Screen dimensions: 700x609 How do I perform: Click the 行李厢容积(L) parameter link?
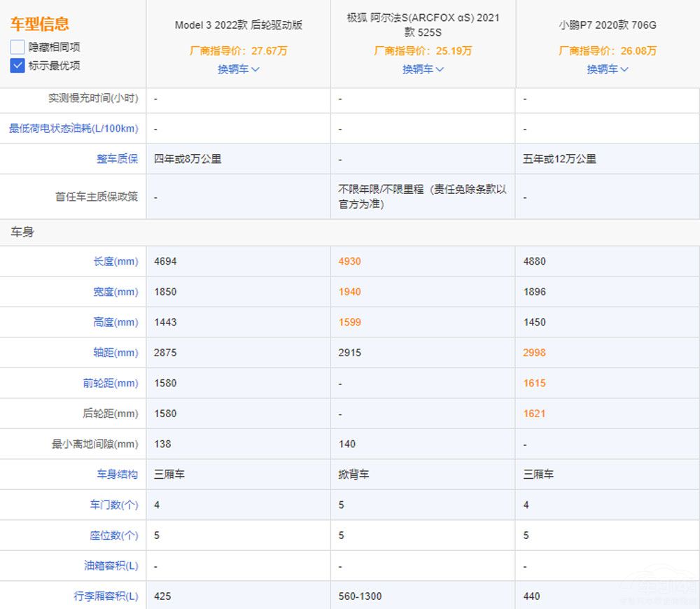(106, 596)
